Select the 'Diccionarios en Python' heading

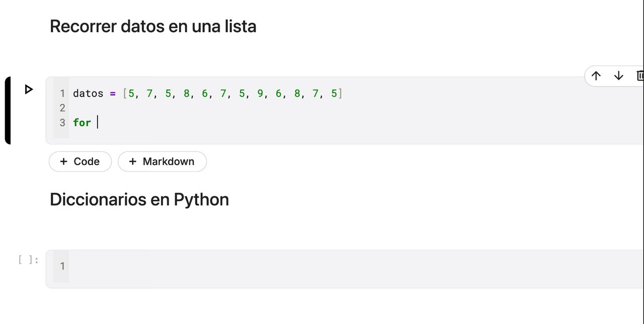[x=139, y=200]
